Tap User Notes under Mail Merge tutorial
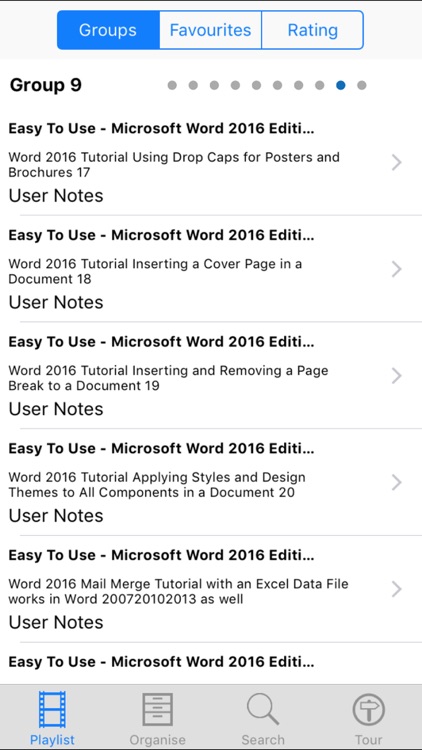The image size is (422, 750). (56, 622)
